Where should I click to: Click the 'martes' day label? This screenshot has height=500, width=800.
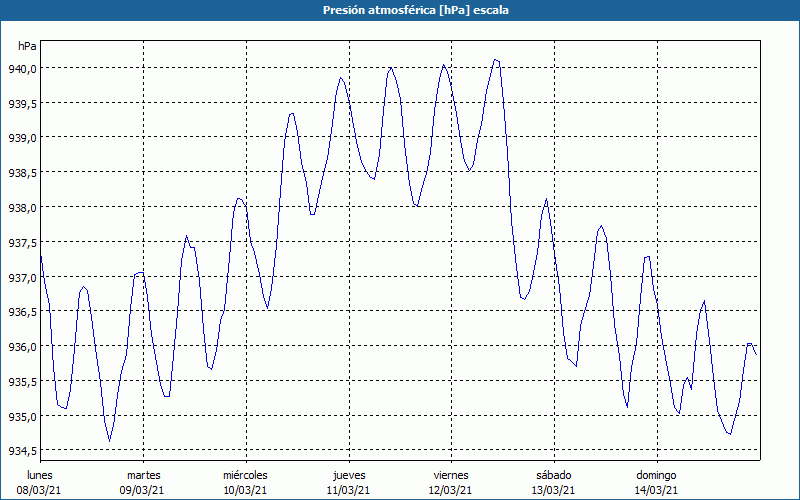coord(144,475)
